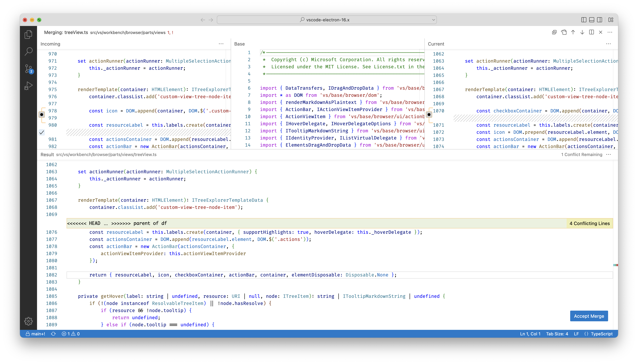Open the Manage gear at bottom left
Viewport: 638px width, 364px height.
coord(28,321)
